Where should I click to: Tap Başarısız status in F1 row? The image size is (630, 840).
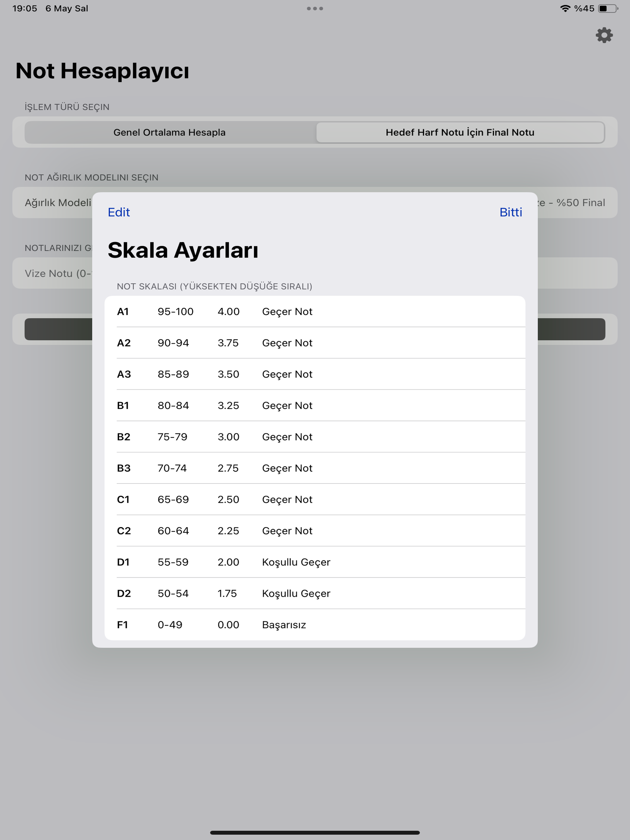click(284, 625)
